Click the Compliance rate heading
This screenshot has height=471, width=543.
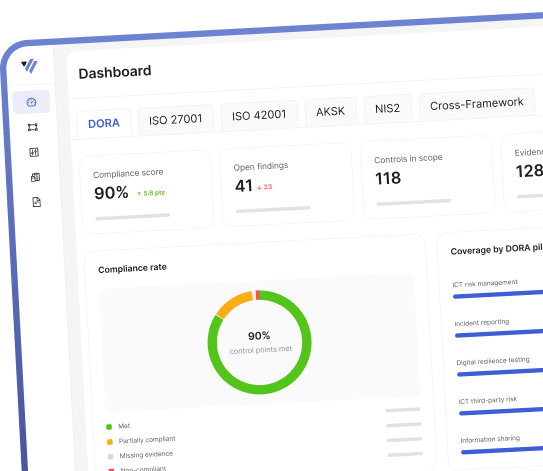coord(132,268)
